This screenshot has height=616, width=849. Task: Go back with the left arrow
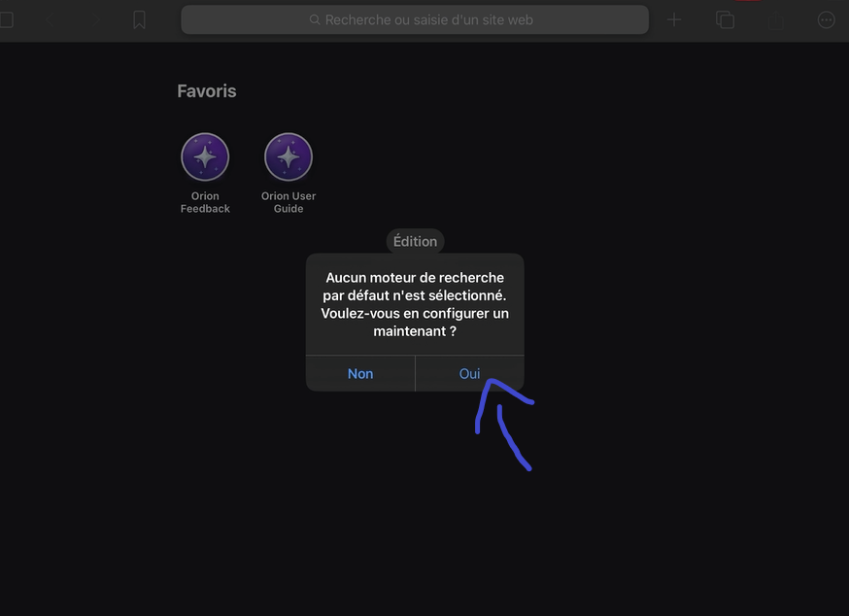click(51, 19)
